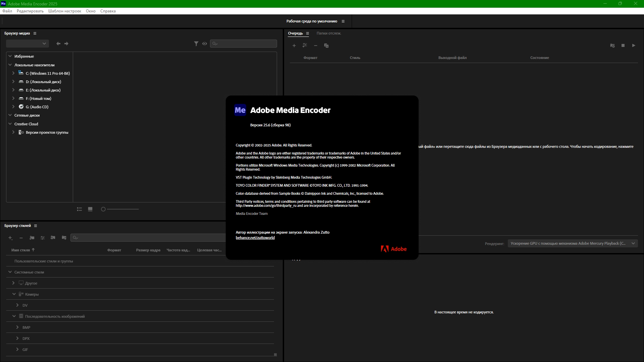
Task: Open the behance.net/zuttoworld link
Action: pyautogui.click(x=255, y=238)
